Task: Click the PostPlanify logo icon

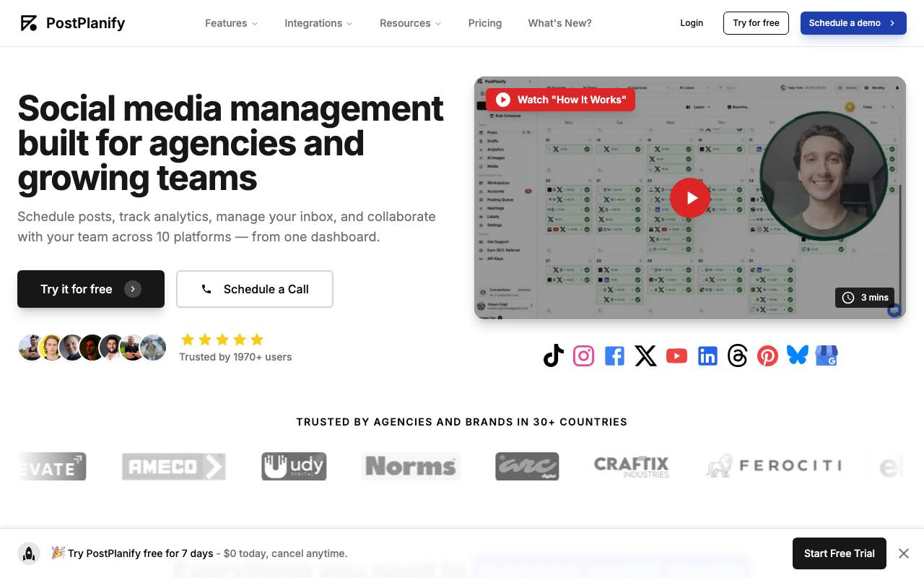Action: pyautogui.click(x=29, y=23)
